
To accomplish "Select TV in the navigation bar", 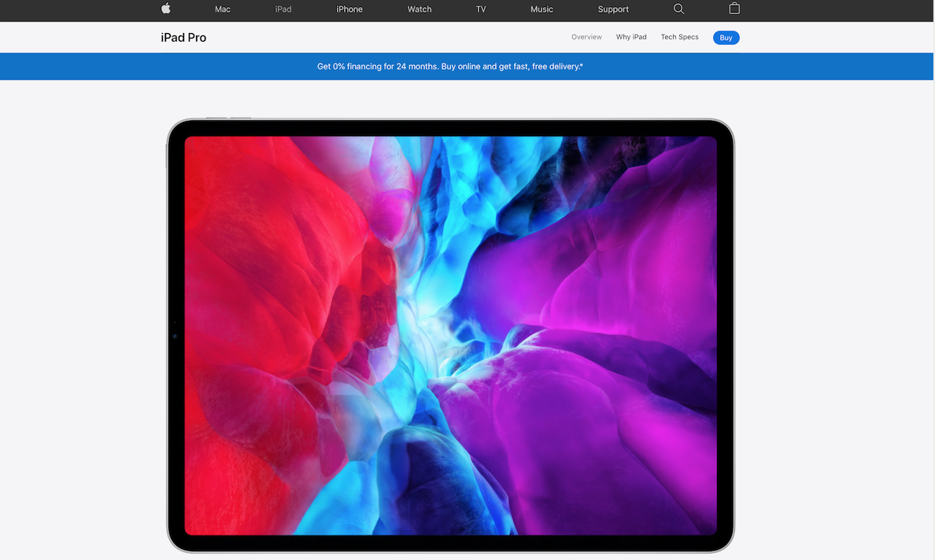I will 481,9.
